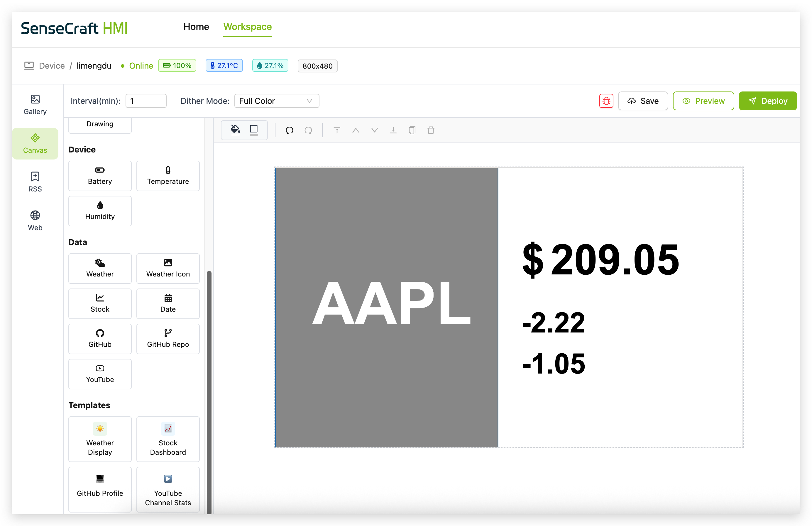Send selected element to back
This screenshot has width=812, height=526.
[x=393, y=130]
